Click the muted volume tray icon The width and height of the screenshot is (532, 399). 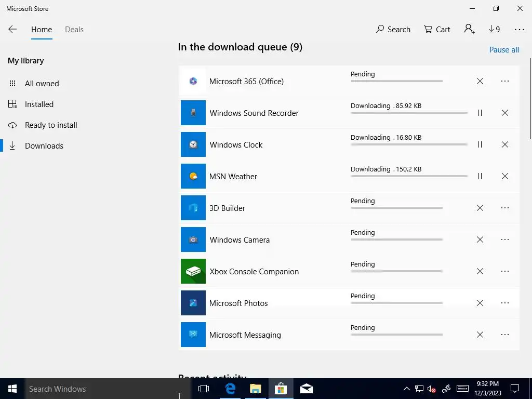(432, 389)
